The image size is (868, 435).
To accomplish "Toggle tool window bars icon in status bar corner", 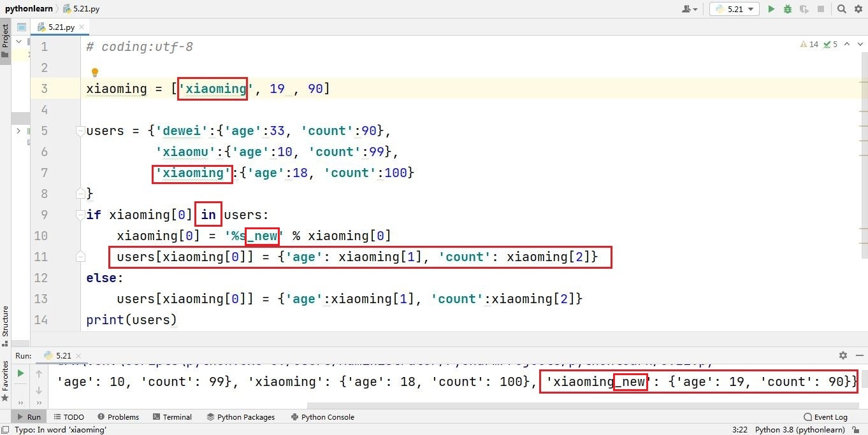I will 6,430.
